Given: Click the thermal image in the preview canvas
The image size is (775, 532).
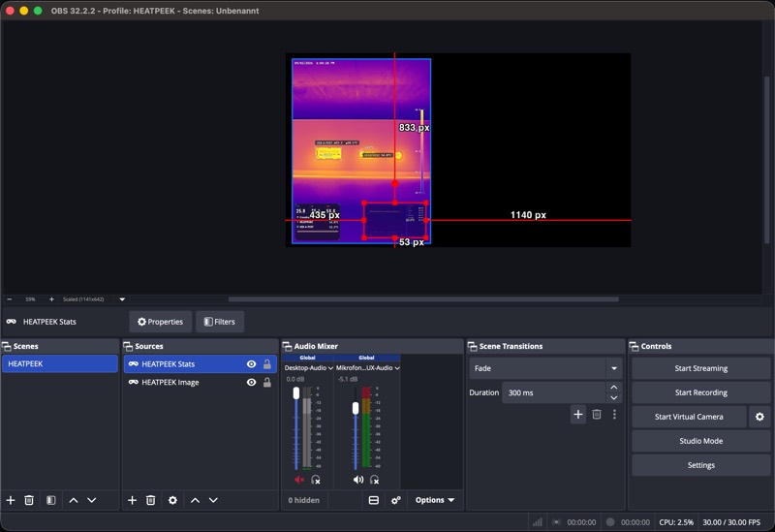Looking at the screenshot, I should coord(361,151).
